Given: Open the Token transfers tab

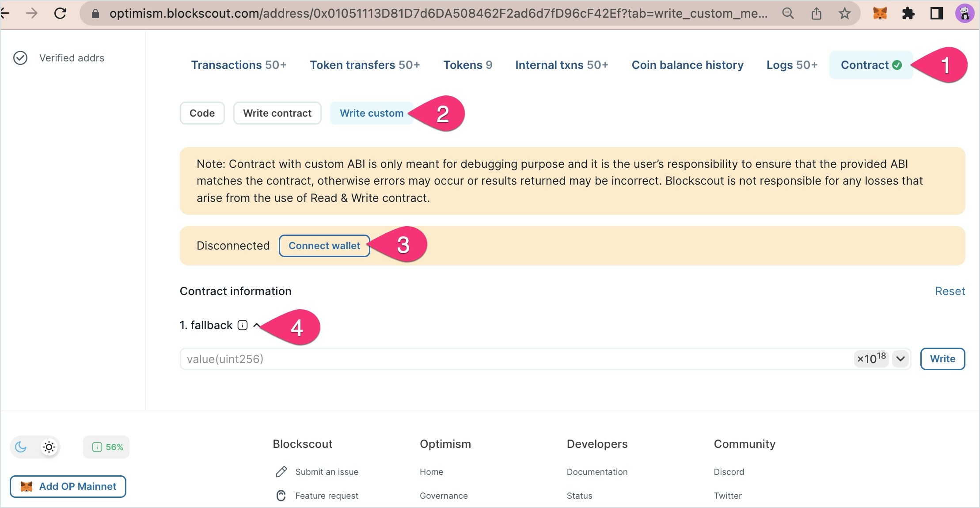Looking at the screenshot, I should [x=365, y=65].
